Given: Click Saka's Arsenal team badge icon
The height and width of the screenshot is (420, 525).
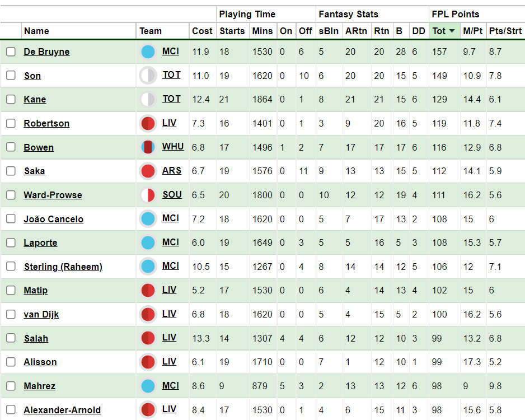Looking at the screenshot, I should [x=148, y=171].
